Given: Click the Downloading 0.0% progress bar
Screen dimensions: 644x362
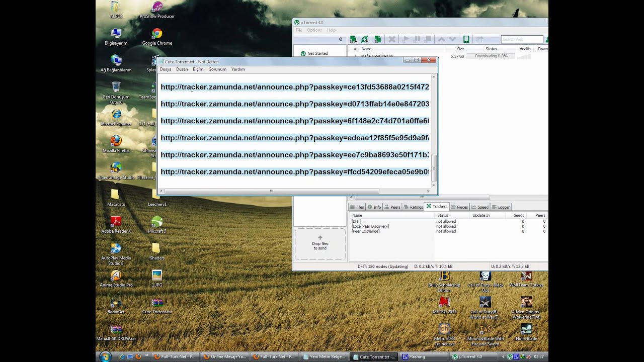Looking at the screenshot, I should click(491, 56).
